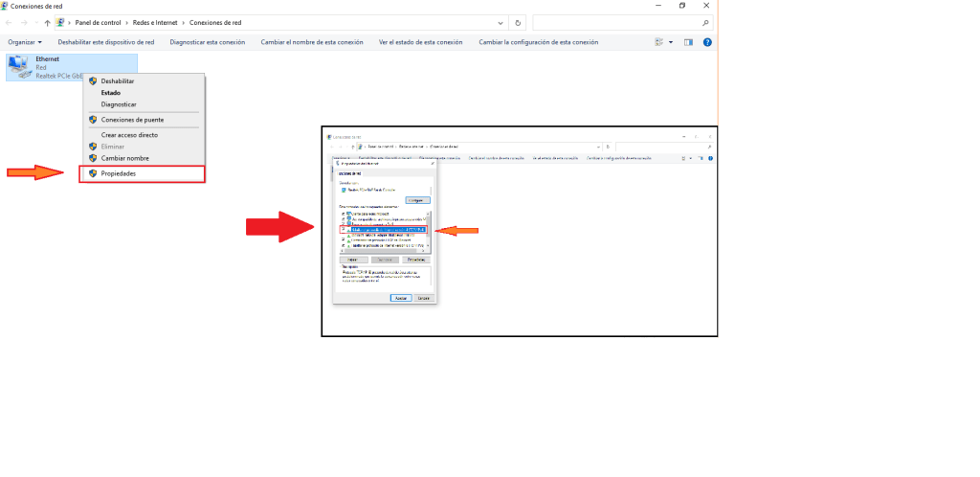Click Cambiar la configuración de esta conexión
The image size is (980, 477).
pos(538,42)
